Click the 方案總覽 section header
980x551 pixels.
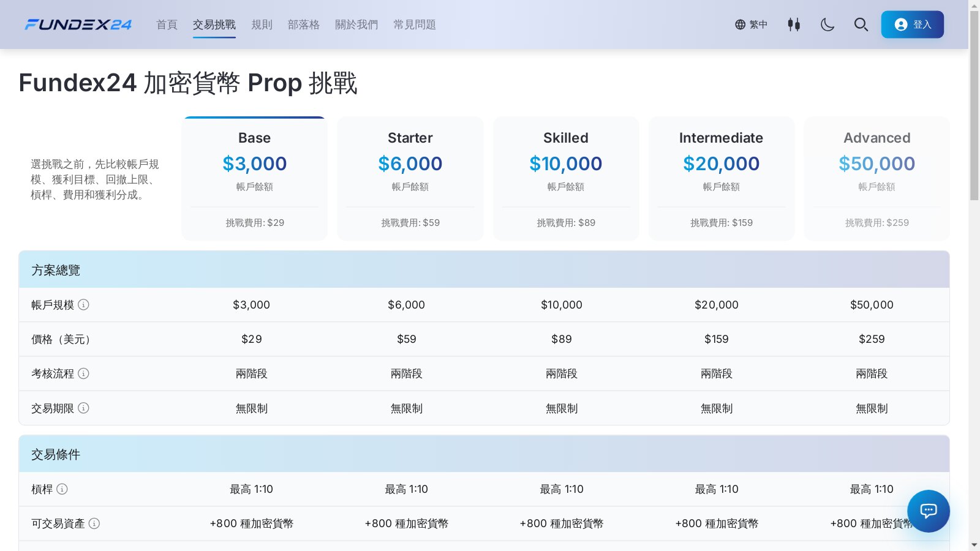click(x=484, y=269)
